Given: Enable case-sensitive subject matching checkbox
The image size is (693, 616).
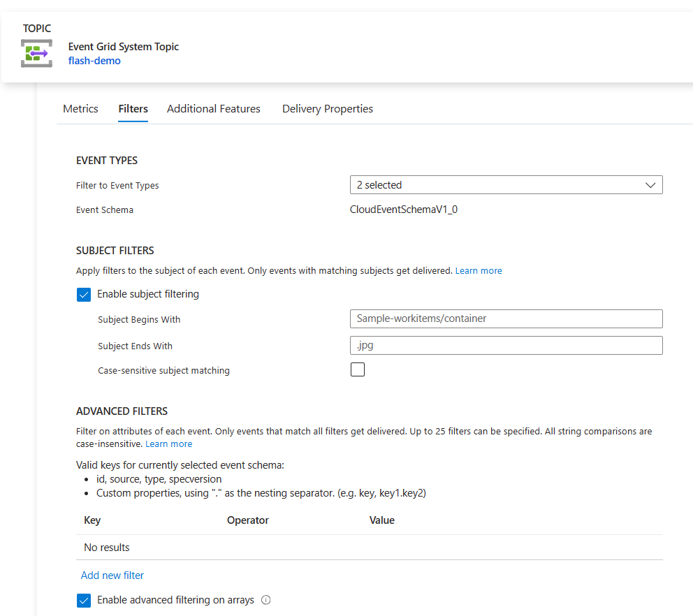Looking at the screenshot, I should point(358,370).
